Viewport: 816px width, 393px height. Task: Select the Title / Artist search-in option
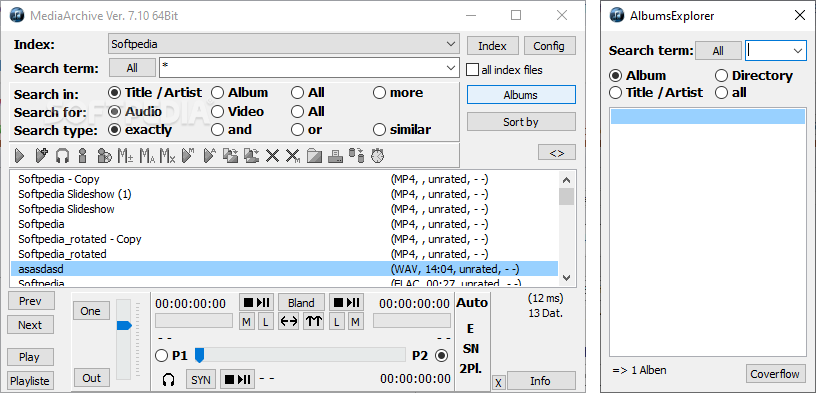(x=155, y=93)
